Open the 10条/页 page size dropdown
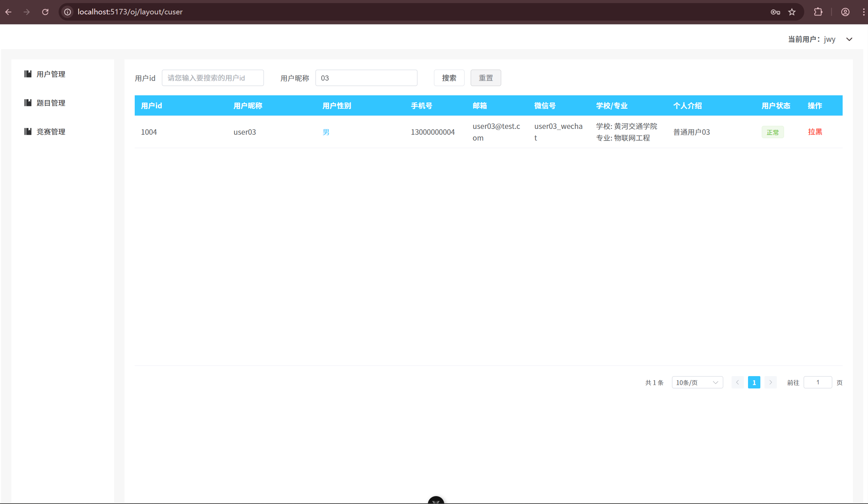The height and width of the screenshot is (504, 868). [697, 382]
